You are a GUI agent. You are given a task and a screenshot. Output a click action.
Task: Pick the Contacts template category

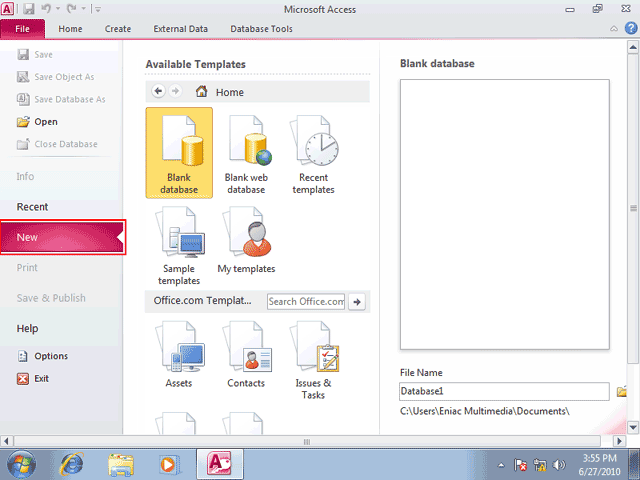click(246, 354)
